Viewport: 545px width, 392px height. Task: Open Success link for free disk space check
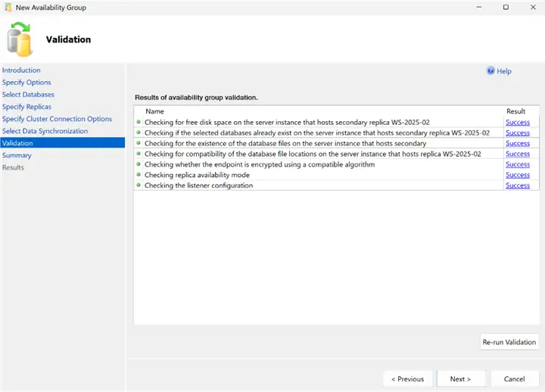[518, 123]
